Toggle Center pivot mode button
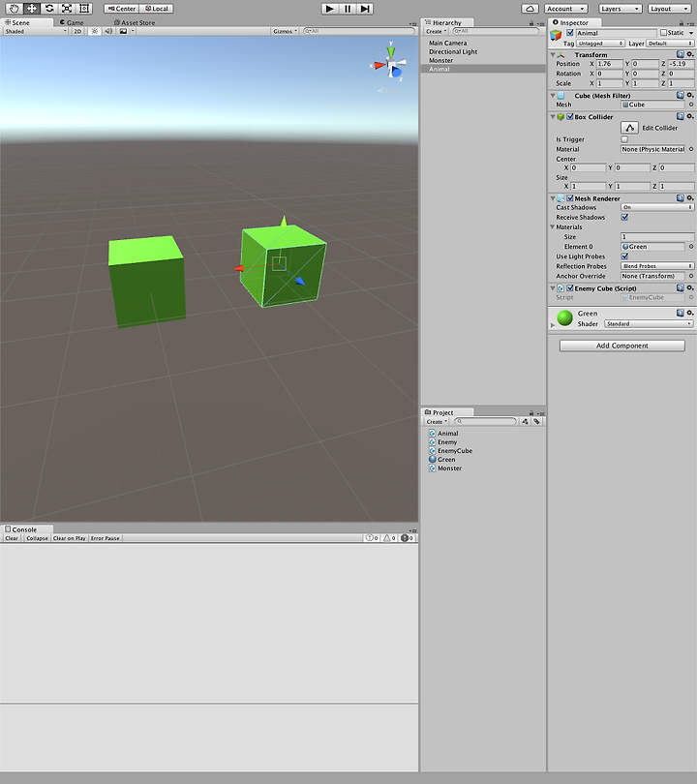Image resolution: width=697 pixels, height=784 pixels. 122,9
